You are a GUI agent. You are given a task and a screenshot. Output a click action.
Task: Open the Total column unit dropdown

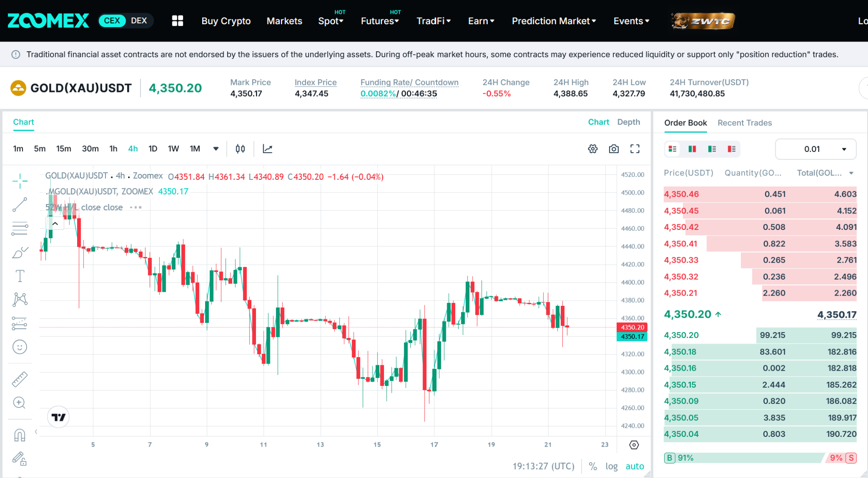click(x=851, y=173)
